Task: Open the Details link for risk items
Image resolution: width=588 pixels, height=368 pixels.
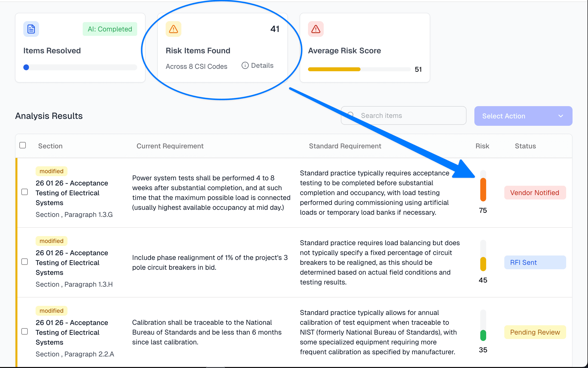Action: [x=262, y=65]
